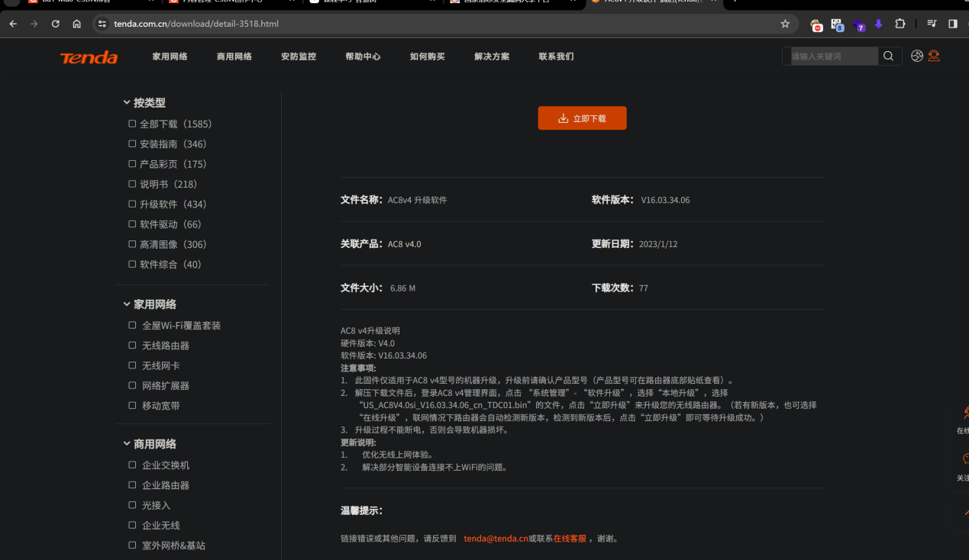Check the 安装指南（346）box

point(132,143)
